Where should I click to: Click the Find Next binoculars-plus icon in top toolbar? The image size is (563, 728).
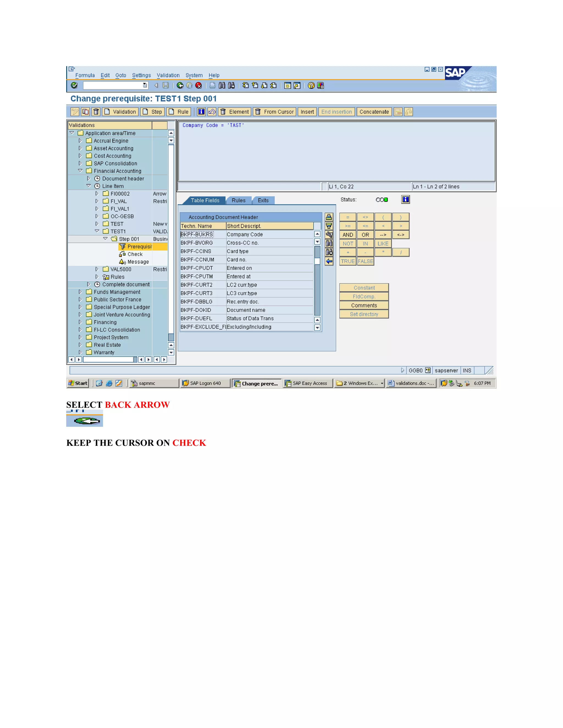coord(231,86)
